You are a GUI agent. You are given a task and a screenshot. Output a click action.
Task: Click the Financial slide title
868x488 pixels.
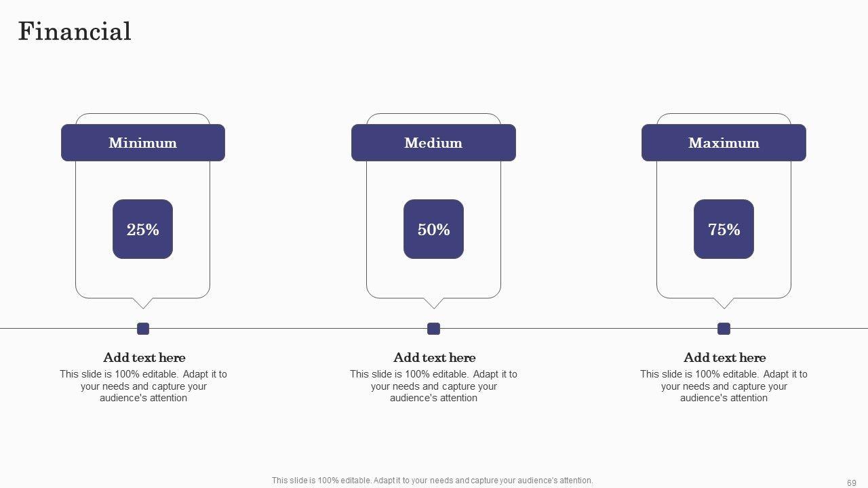point(75,32)
